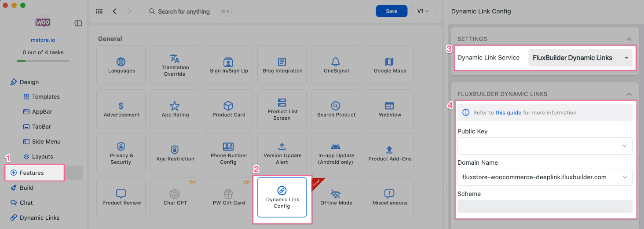
Task: Open the App Rating star tile
Action: point(175,109)
